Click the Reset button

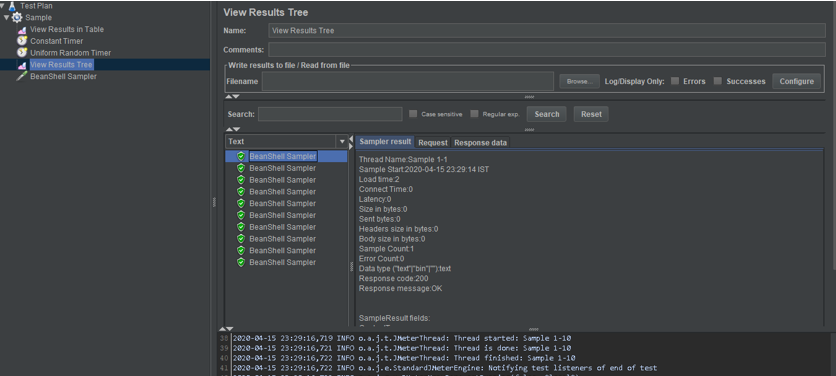click(x=591, y=114)
